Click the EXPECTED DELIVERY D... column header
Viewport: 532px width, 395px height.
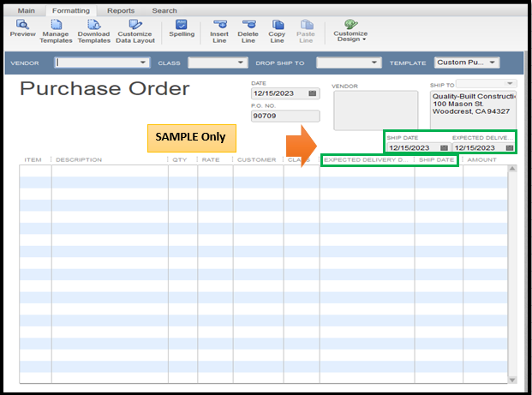point(366,160)
